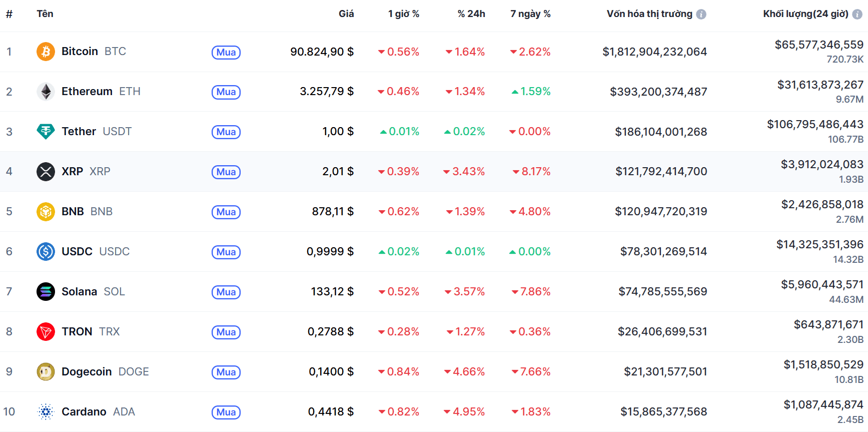Click the Dogecoin logo

coord(46,371)
